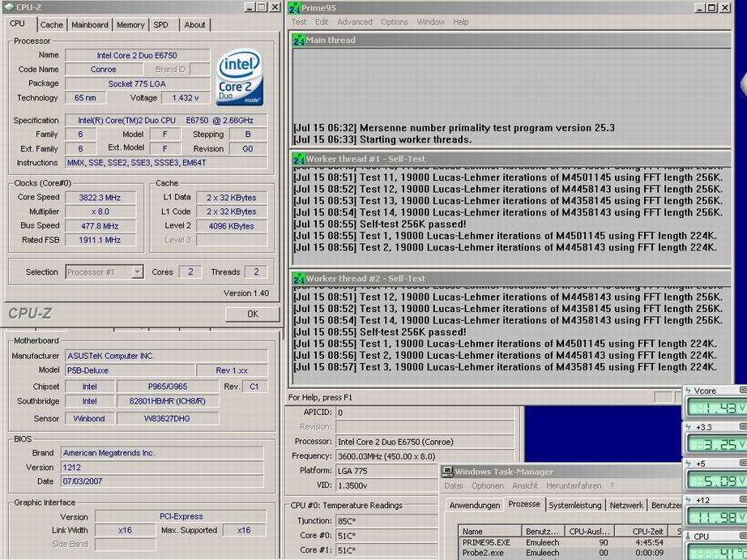Click the Windows Task-Manager title icon

(x=447, y=472)
